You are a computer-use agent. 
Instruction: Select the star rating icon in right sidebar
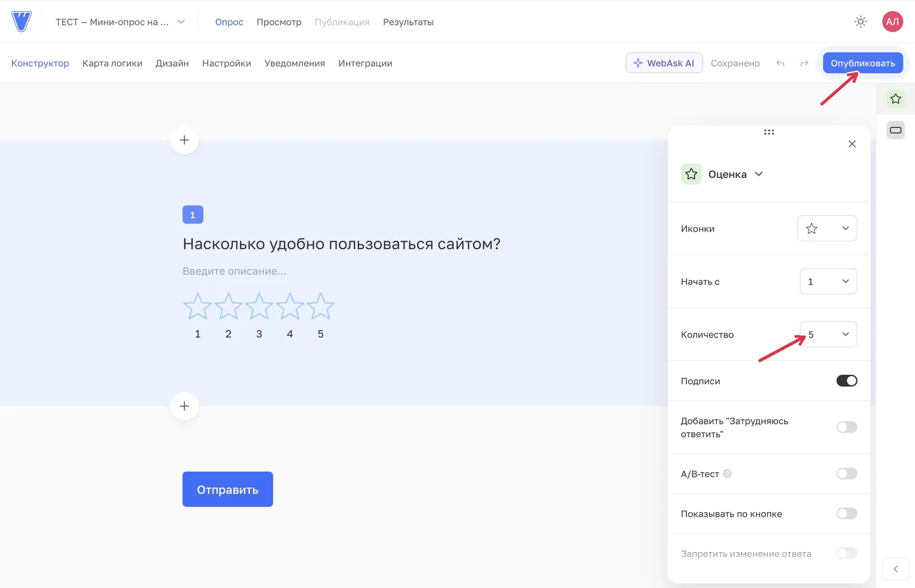895,99
